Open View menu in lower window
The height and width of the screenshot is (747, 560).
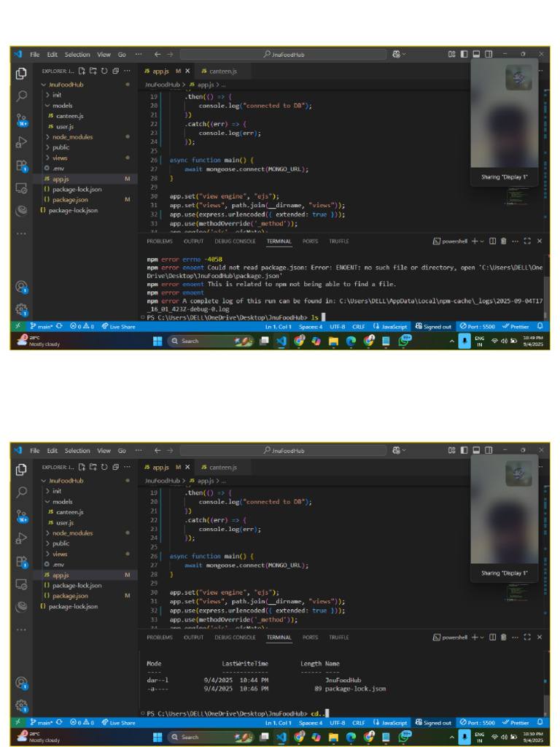(104, 450)
